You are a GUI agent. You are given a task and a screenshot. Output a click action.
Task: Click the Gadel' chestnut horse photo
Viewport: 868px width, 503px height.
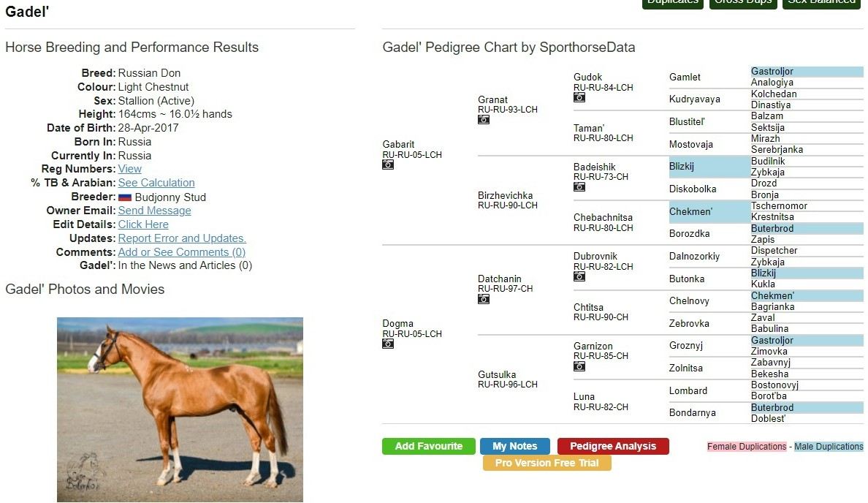[180, 409]
